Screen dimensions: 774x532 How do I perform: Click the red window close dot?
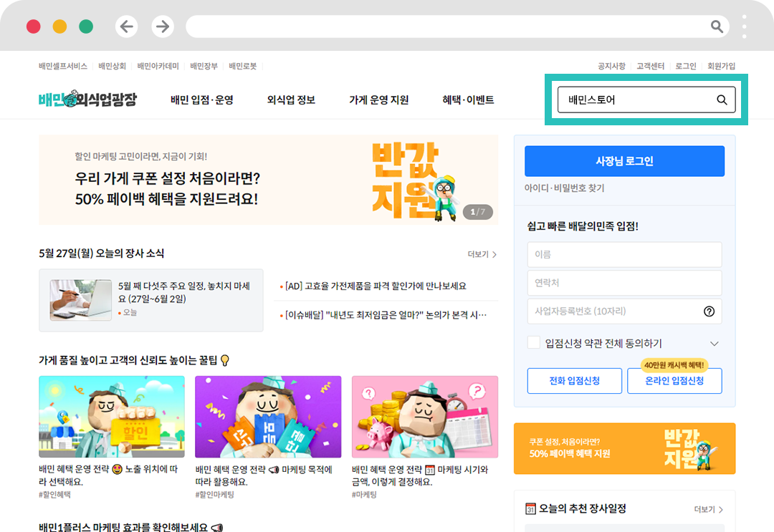click(x=33, y=26)
